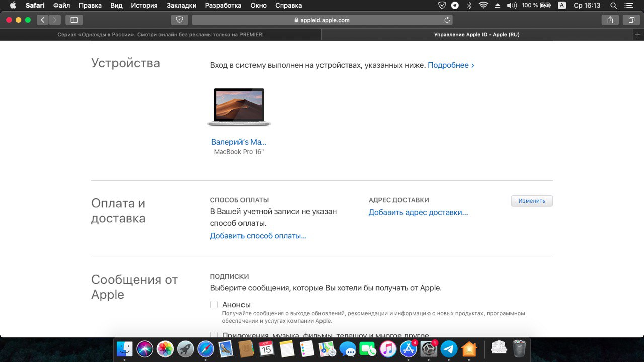Click Safari's forward arrow button
Viewport: 644px width, 362px height.
point(55,20)
